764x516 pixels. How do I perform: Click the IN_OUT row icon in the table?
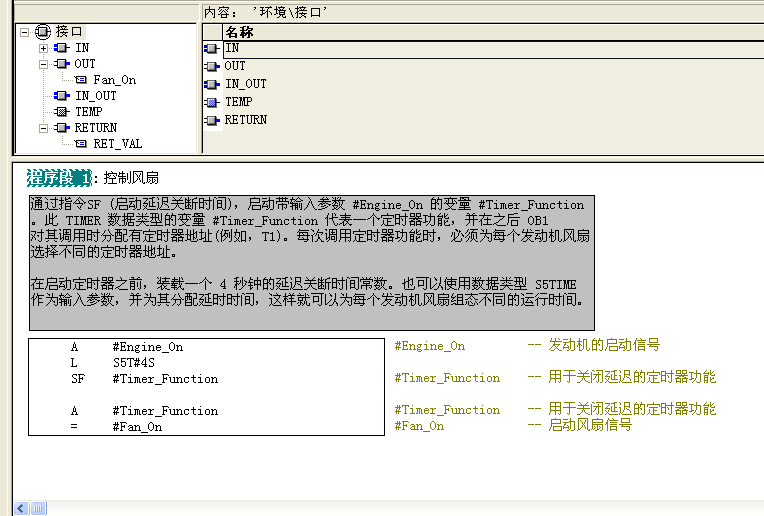[x=211, y=84]
